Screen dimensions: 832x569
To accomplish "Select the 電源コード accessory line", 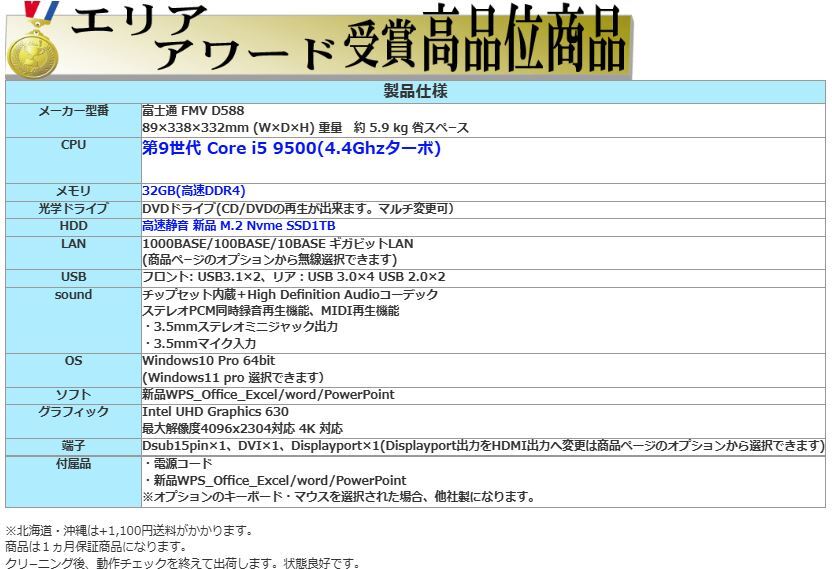I will pos(178,464).
